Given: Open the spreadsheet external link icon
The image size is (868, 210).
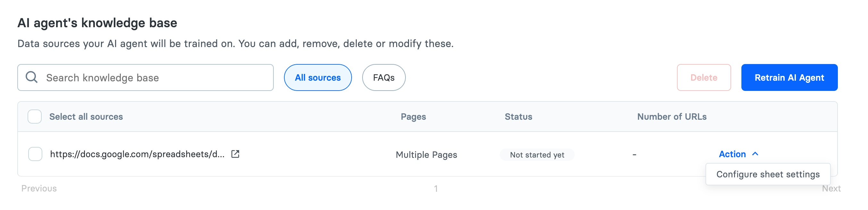Looking at the screenshot, I should pyautogui.click(x=235, y=154).
